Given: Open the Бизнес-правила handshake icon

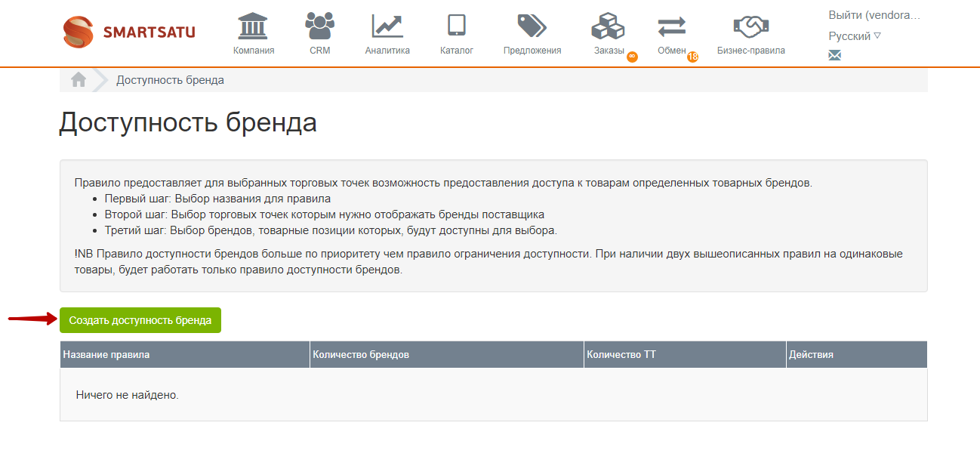Looking at the screenshot, I should pos(750,27).
